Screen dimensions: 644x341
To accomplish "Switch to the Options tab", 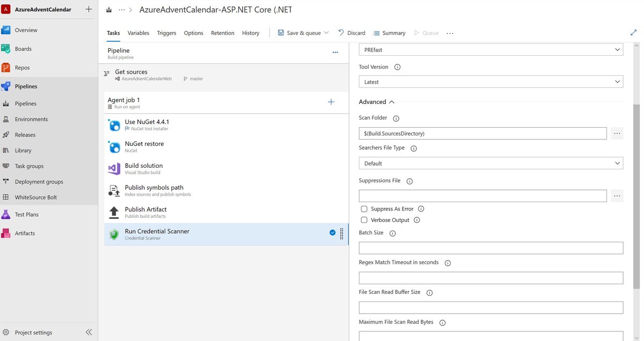I will [193, 33].
